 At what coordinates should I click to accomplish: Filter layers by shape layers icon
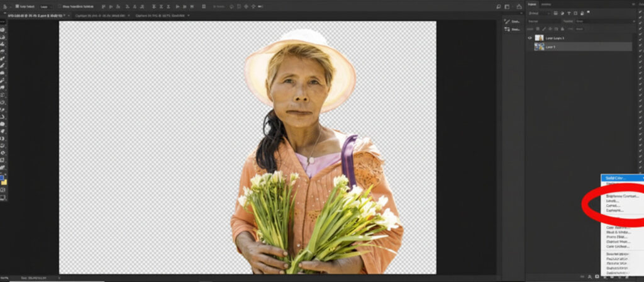click(x=575, y=13)
